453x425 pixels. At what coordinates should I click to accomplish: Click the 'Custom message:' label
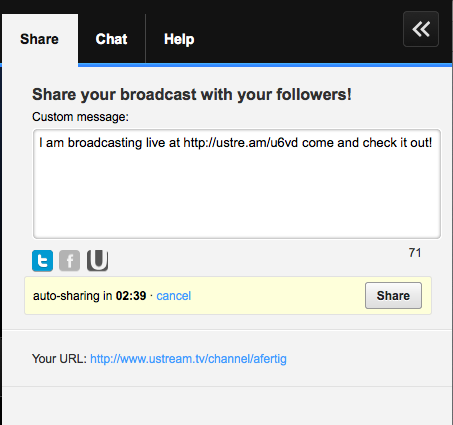point(80,117)
